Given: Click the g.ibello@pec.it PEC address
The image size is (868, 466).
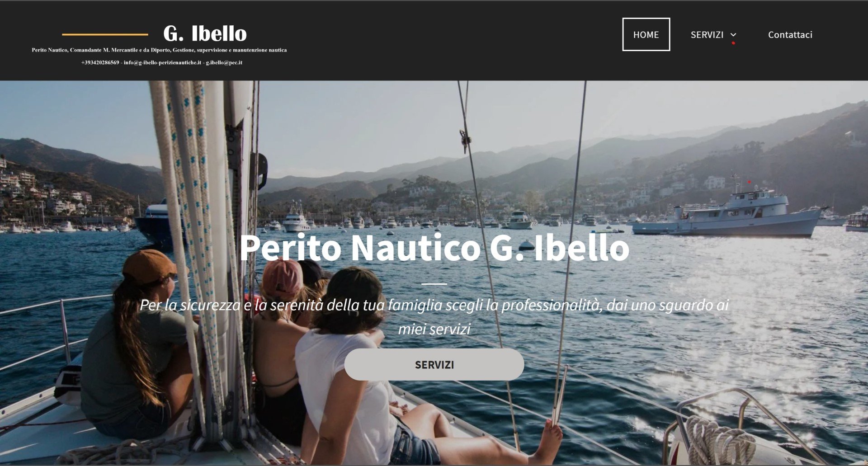Looking at the screenshot, I should pyautogui.click(x=224, y=62).
